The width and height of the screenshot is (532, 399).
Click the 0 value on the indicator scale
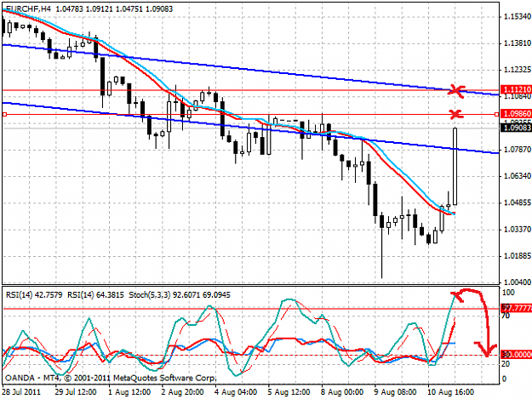click(x=504, y=379)
